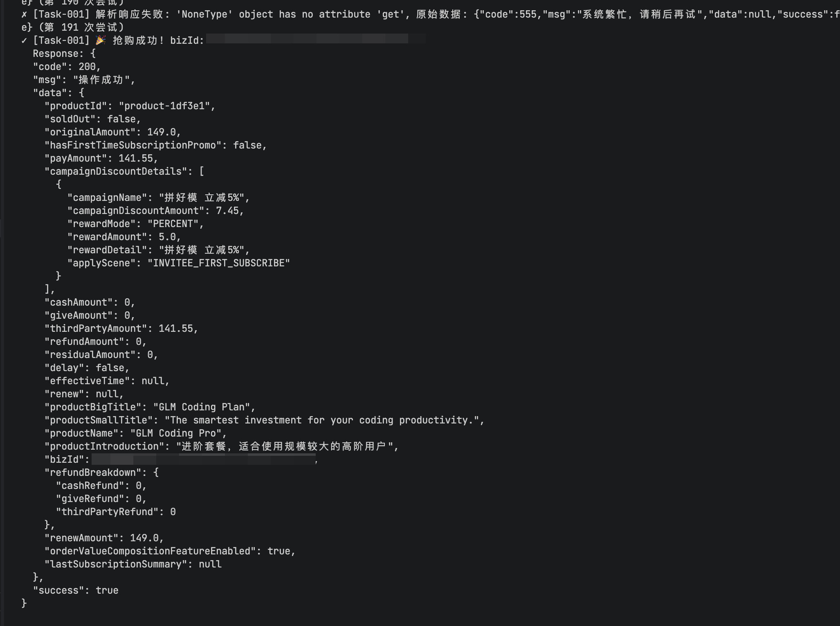Click the opening bracket after campaignDiscountDetails
The width and height of the screenshot is (840, 626).
tap(202, 171)
